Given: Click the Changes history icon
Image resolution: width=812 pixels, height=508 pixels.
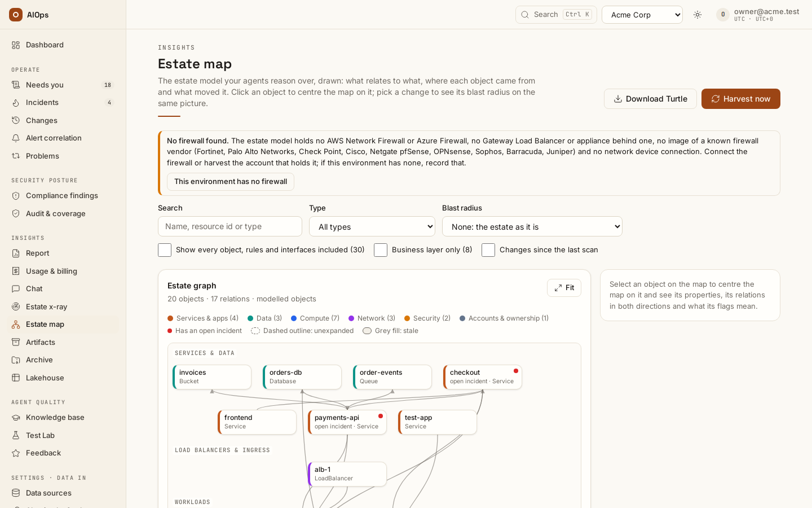Looking at the screenshot, I should [16, 120].
